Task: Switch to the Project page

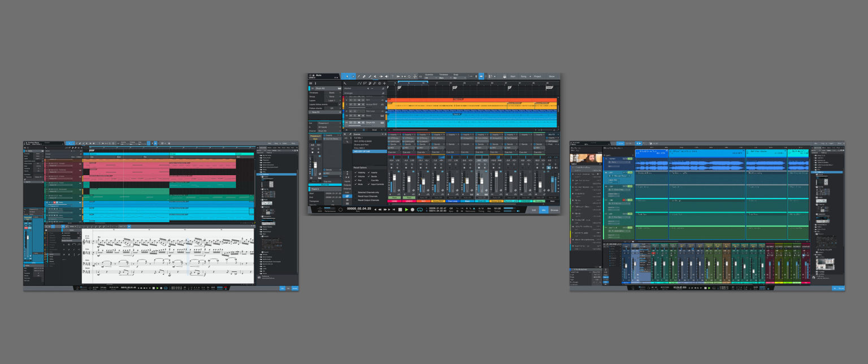Action: (538, 77)
